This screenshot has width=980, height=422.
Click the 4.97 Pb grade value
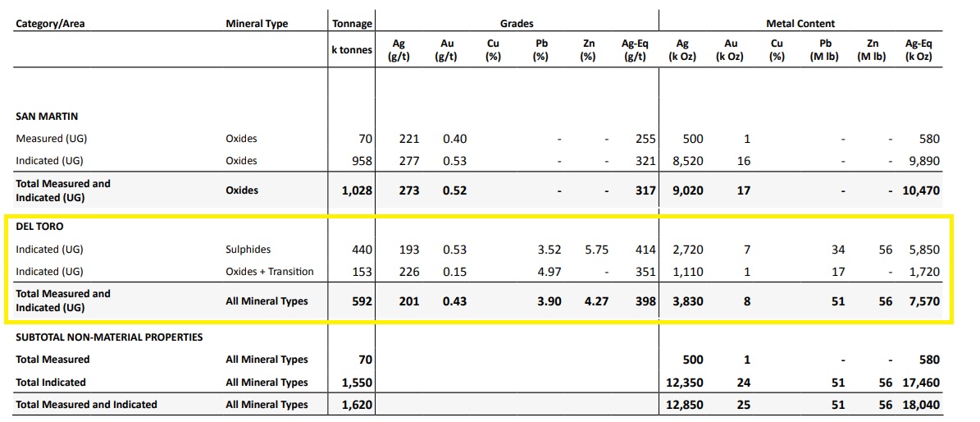click(x=548, y=272)
